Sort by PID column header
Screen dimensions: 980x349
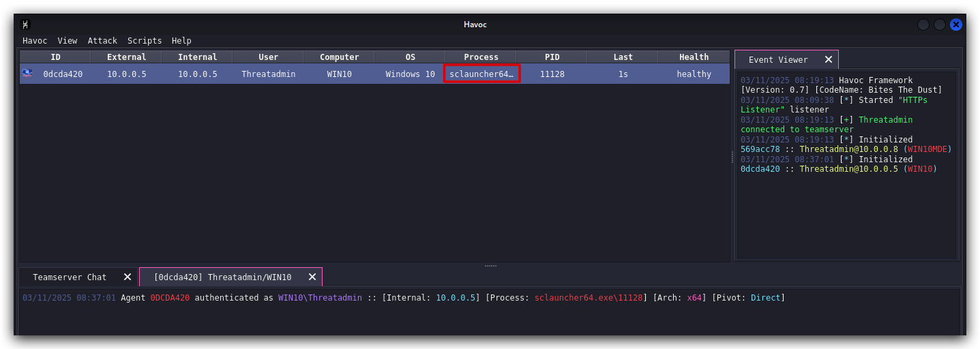coord(552,57)
